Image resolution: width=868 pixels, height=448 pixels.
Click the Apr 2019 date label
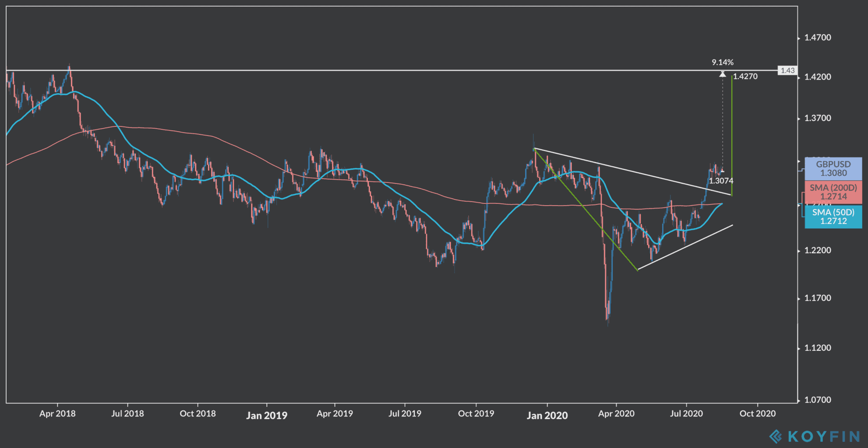tap(335, 413)
